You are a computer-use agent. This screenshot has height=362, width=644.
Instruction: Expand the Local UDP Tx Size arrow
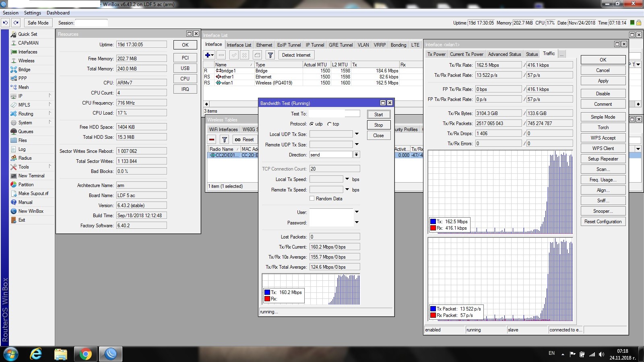coord(357,134)
